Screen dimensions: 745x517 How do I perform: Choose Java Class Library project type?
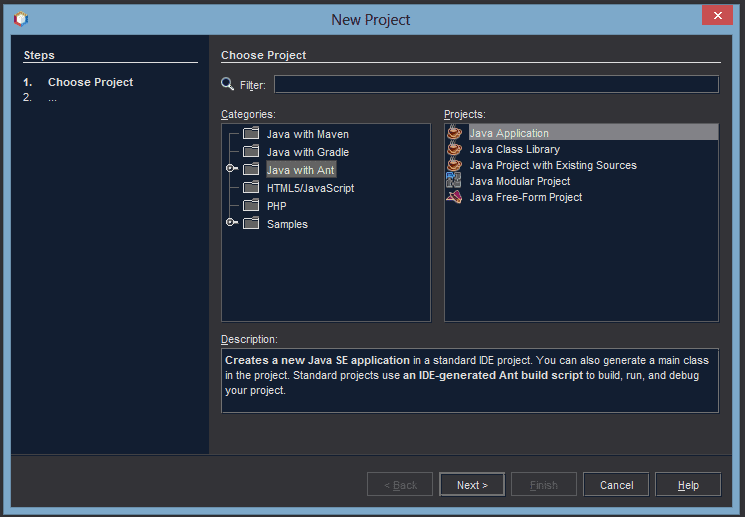coord(515,149)
